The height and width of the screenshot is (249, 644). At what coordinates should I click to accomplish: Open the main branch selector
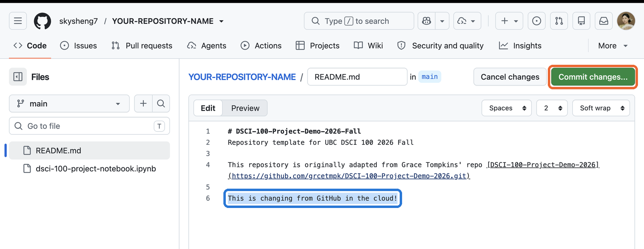coord(69,104)
